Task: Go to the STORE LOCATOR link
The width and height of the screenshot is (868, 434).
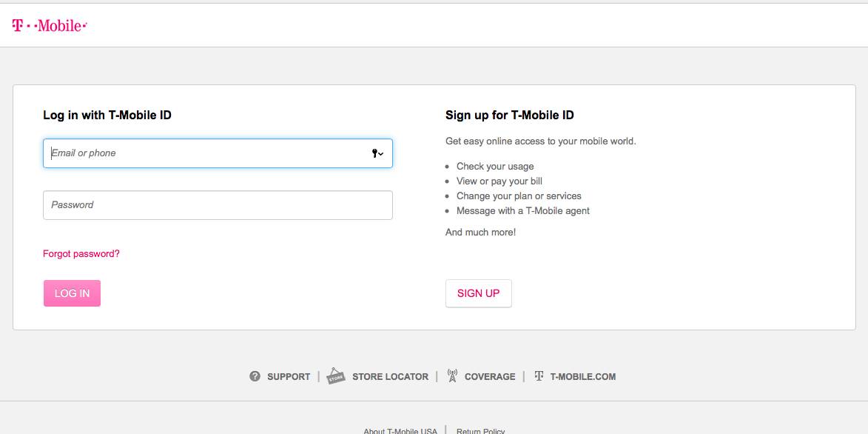Action: pyautogui.click(x=390, y=377)
